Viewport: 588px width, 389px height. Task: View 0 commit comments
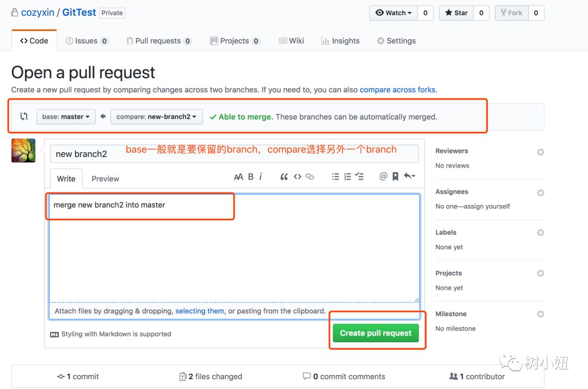344,376
